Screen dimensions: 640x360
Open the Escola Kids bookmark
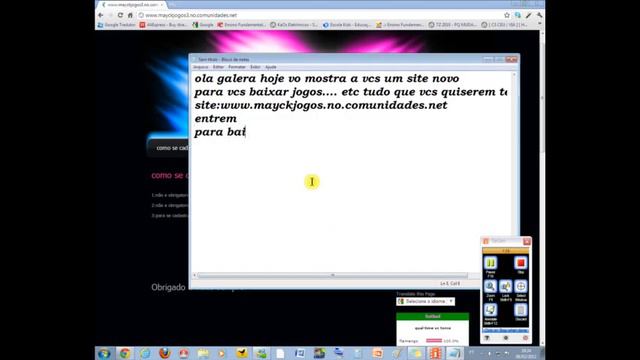point(347,25)
